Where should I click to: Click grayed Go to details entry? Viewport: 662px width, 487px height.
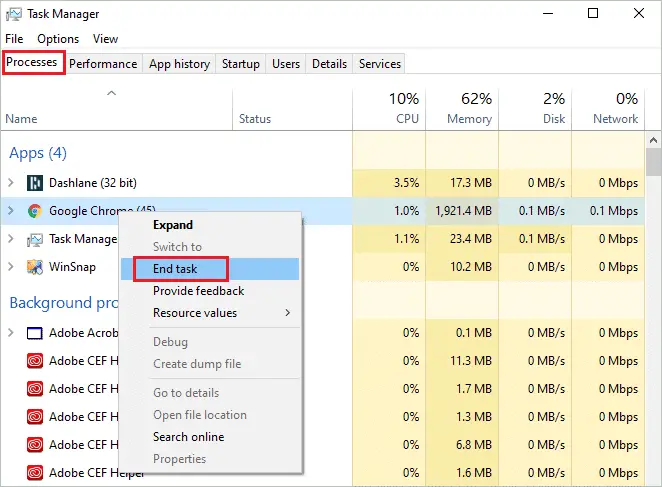(x=210, y=393)
